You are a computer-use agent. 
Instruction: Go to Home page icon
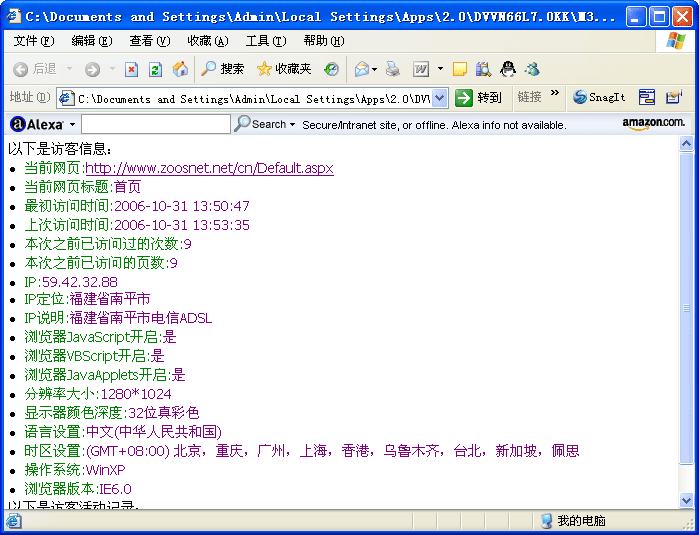point(180,69)
